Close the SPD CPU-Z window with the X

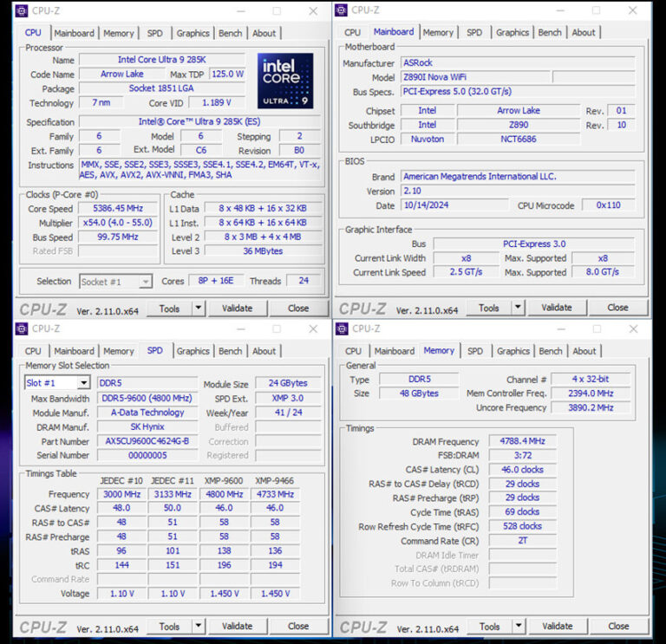pyautogui.click(x=313, y=329)
